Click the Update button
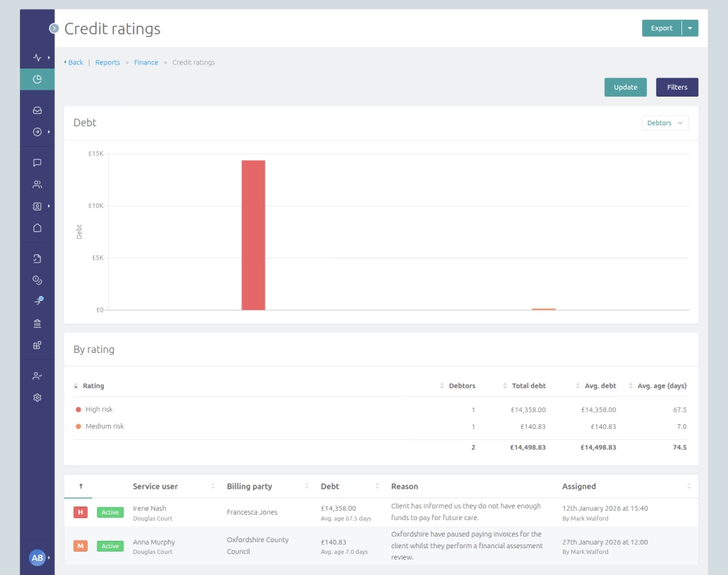 coord(624,87)
